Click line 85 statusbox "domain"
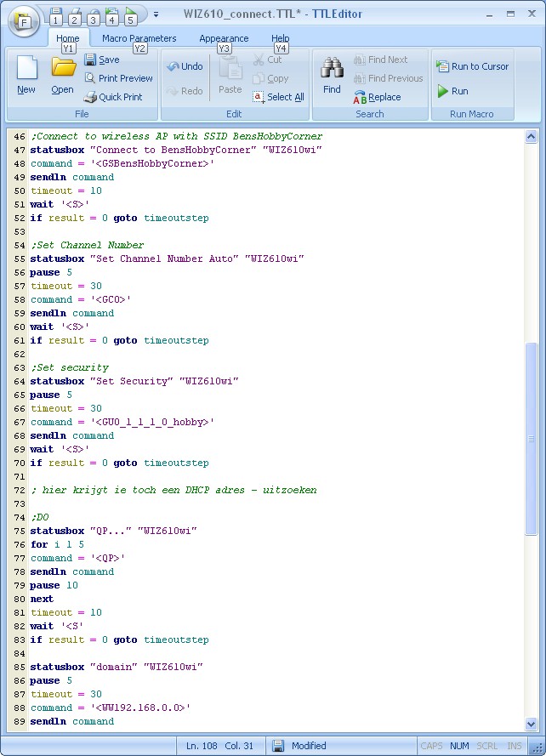 (x=117, y=667)
